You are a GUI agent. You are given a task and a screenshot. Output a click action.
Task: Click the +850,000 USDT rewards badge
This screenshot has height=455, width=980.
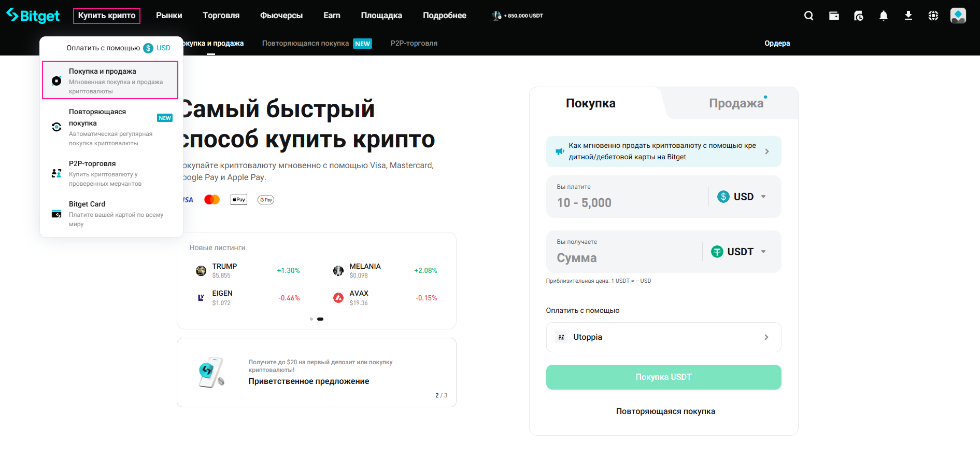[x=518, y=16]
